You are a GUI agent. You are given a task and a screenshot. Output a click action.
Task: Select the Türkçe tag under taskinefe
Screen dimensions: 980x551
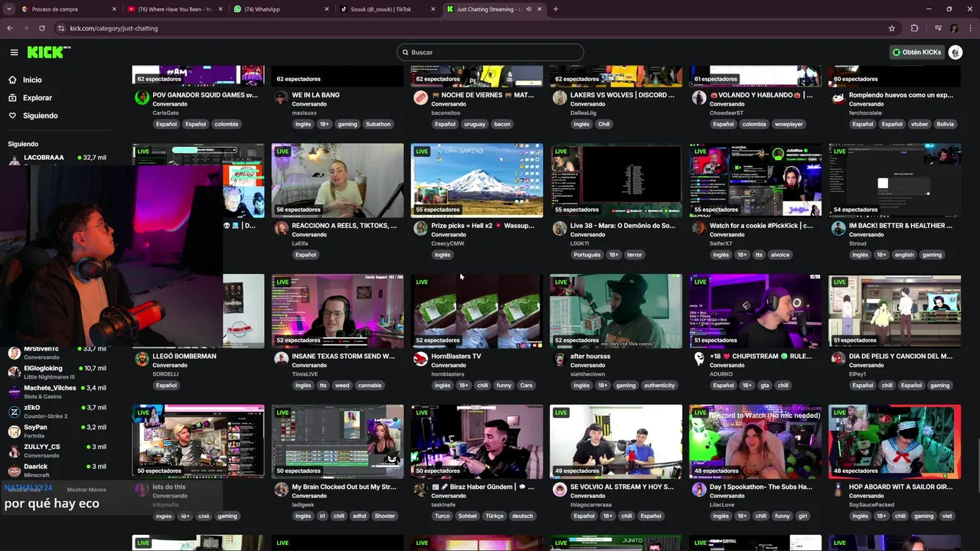pos(495,516)
